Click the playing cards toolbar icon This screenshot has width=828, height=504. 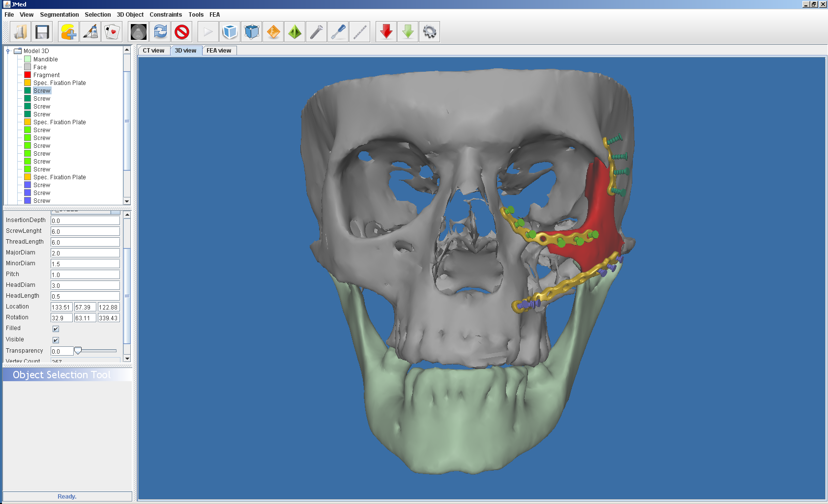(x=112, y=32)
